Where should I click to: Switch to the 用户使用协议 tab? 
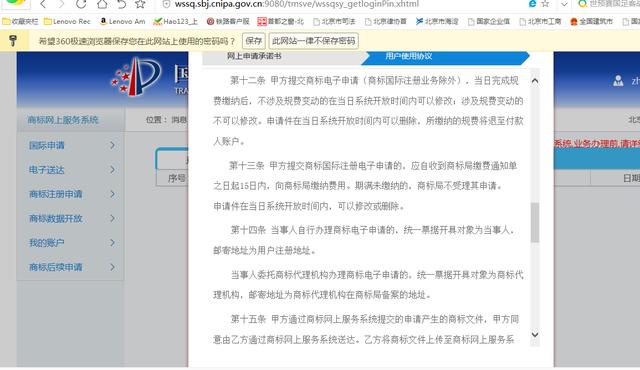click(409, 56)
